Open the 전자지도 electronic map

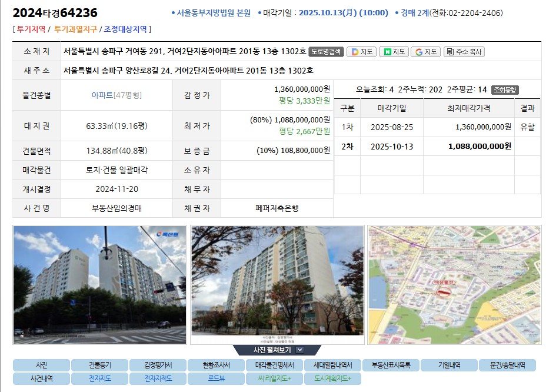[99, 378]
